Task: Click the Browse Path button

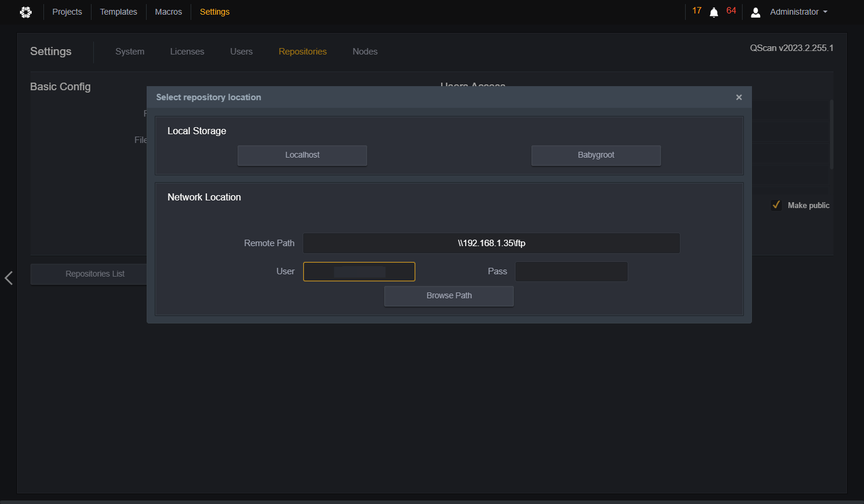Action: 449,296
